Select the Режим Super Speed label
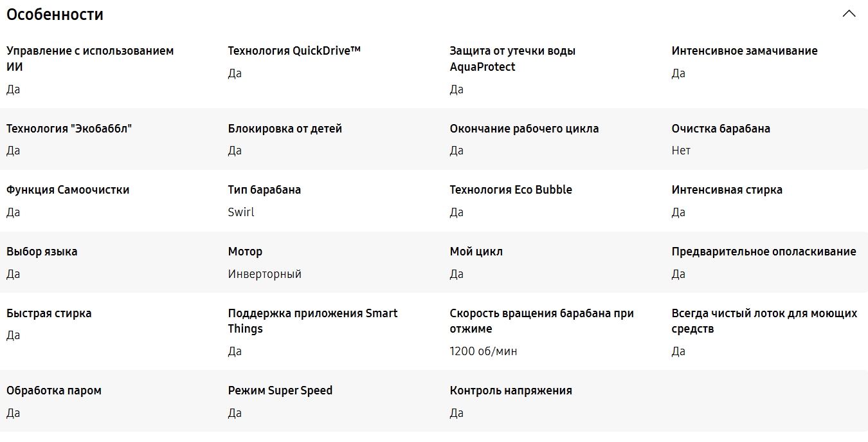This screenshot has height=442, width=868. (x=280, y=391)
